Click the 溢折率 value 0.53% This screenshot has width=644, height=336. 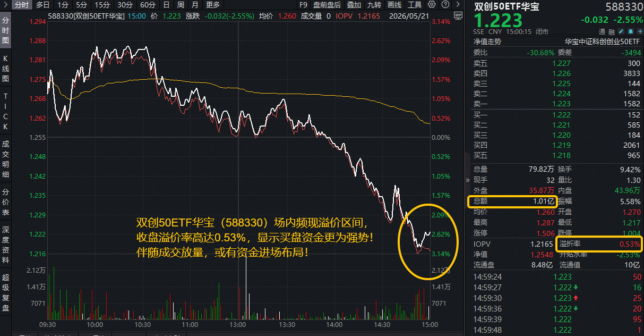point(630,244)
